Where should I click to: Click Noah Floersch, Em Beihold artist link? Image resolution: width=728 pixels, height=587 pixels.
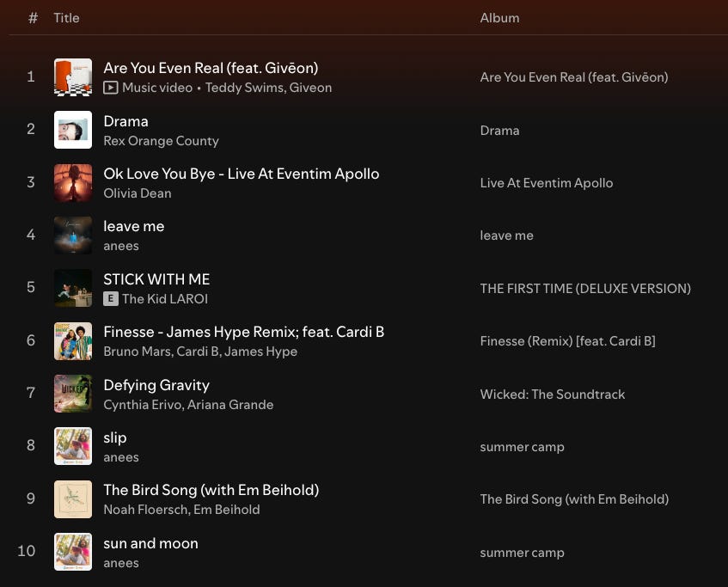coord(181,510)
